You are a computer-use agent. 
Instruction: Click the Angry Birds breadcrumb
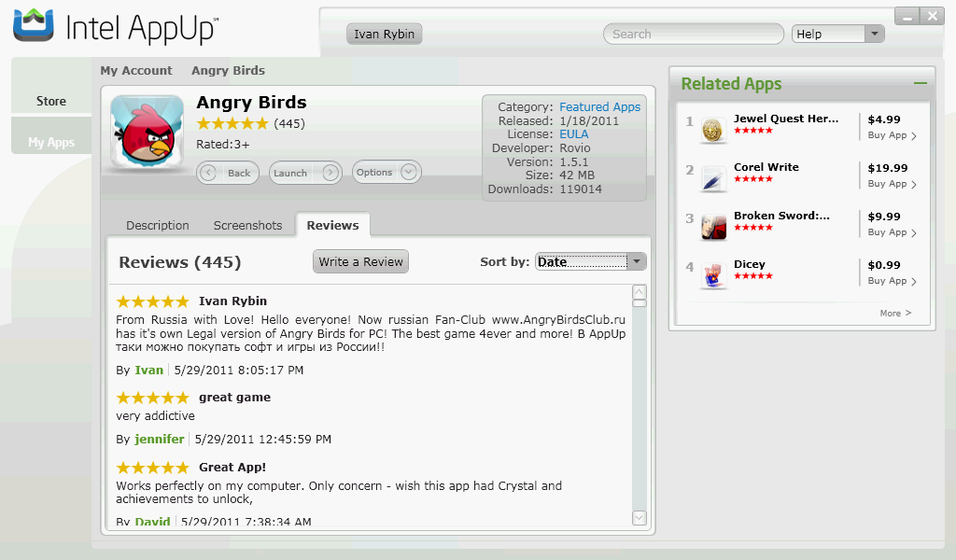click(228, 71)
